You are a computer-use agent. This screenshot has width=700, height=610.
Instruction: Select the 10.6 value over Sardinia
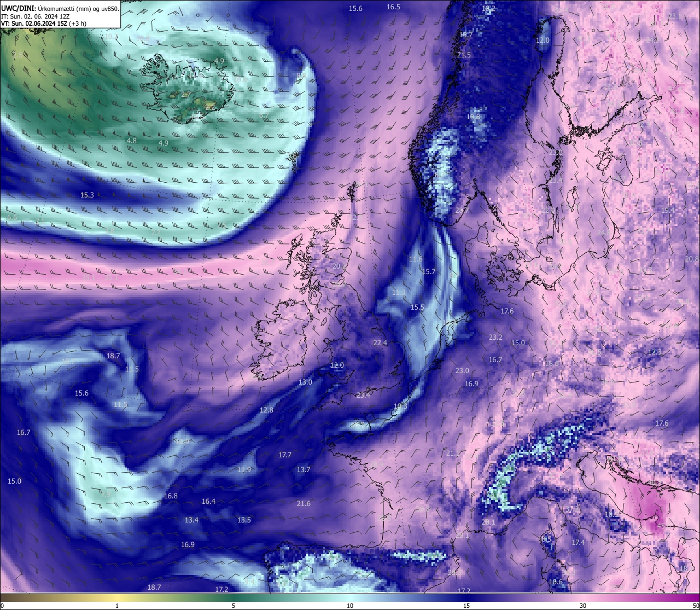coord(556,582)
